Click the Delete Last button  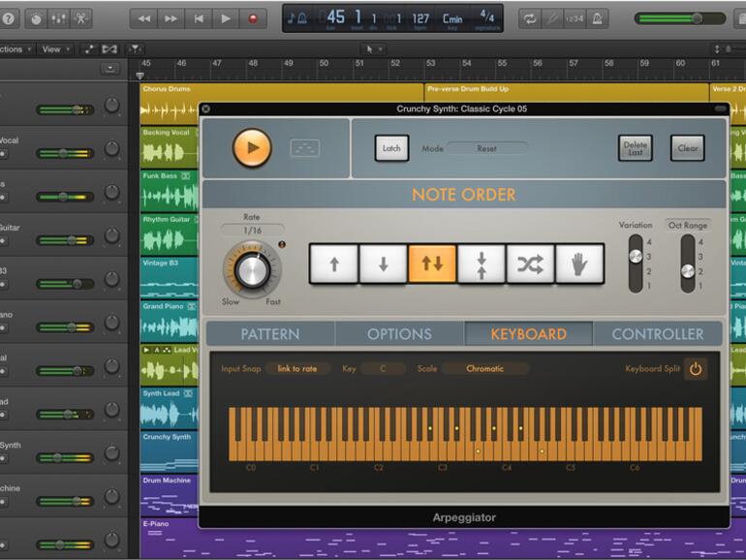pos(636,148)
